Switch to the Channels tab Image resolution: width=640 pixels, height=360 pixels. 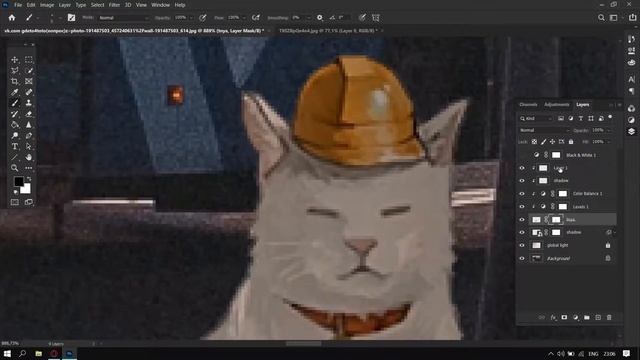pos(528,105)
